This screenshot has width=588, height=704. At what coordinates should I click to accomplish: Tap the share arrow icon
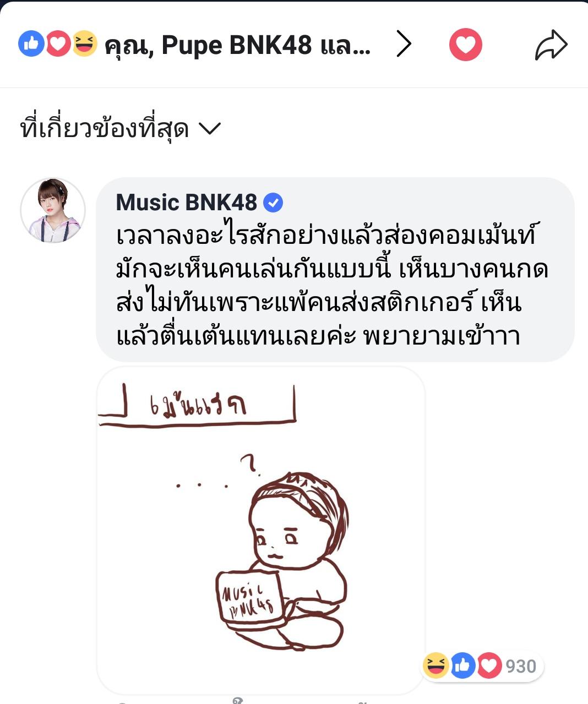[x=551, y=45]
